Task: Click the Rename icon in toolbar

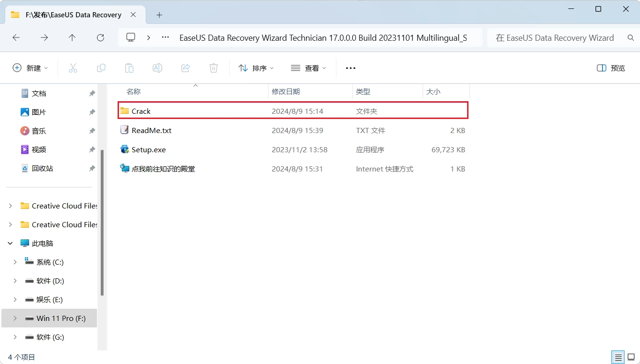Action: click(x=157, y=68)
